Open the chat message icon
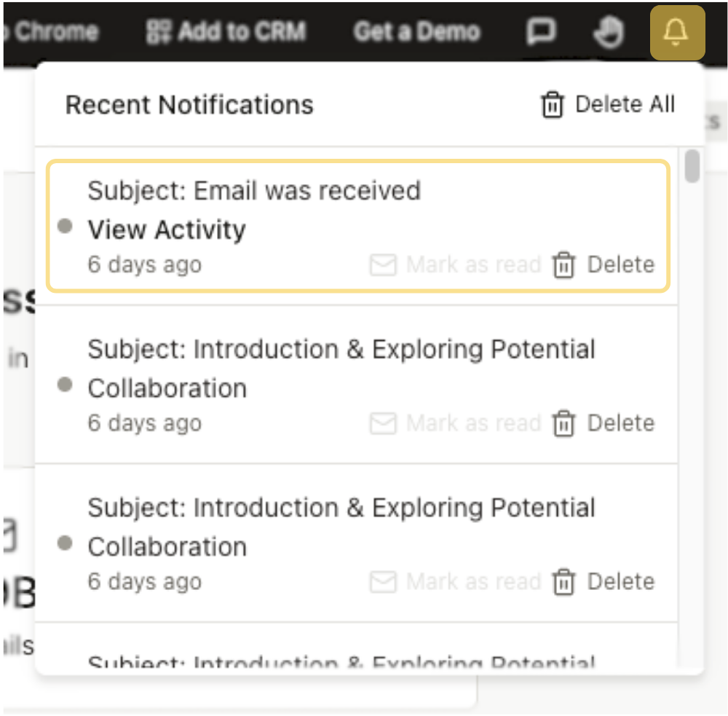The height and width of the screenshot is (716, 728). [541, 31]
